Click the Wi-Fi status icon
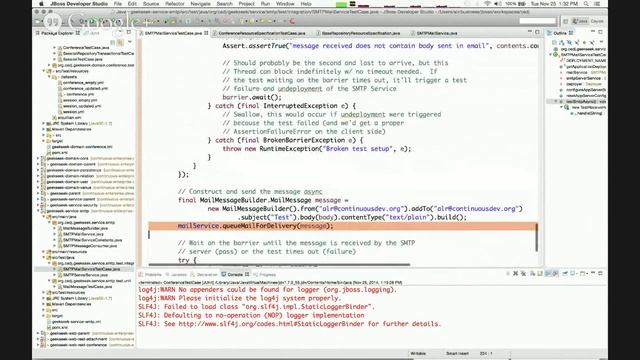Viewport: 640px width, 360px height. [x=487, y=4]
